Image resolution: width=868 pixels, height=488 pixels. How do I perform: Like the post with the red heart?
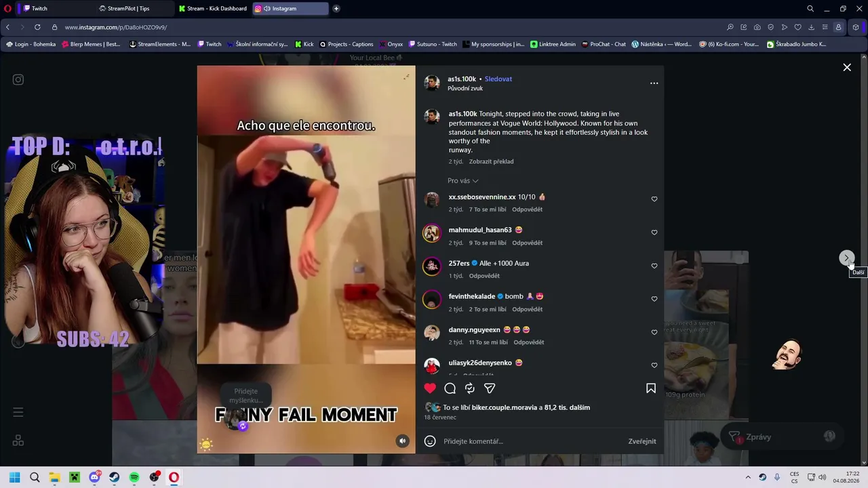pos(430,388)
